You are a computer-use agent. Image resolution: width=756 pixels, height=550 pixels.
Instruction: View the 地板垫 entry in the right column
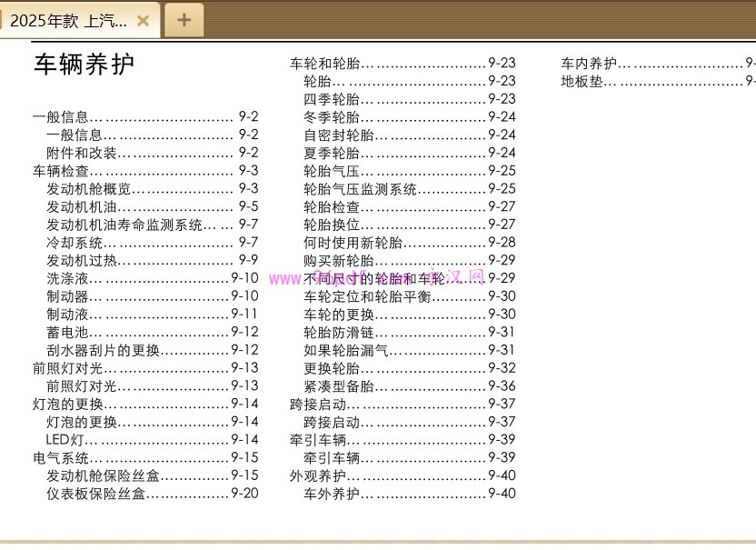coord(582,80)
